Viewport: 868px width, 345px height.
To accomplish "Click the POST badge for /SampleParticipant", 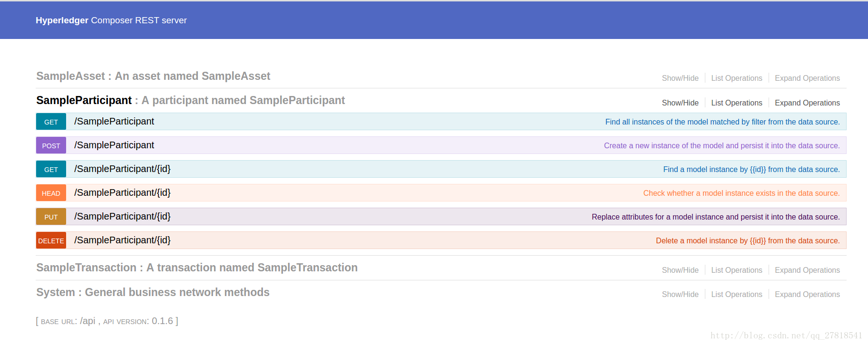I will click(x=51, y=146).
